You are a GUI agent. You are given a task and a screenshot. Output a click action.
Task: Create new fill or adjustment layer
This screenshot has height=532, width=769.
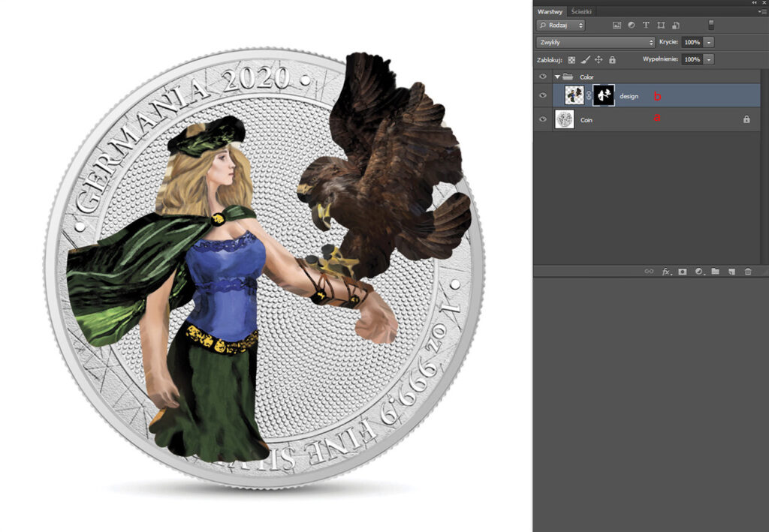(699, 272)
